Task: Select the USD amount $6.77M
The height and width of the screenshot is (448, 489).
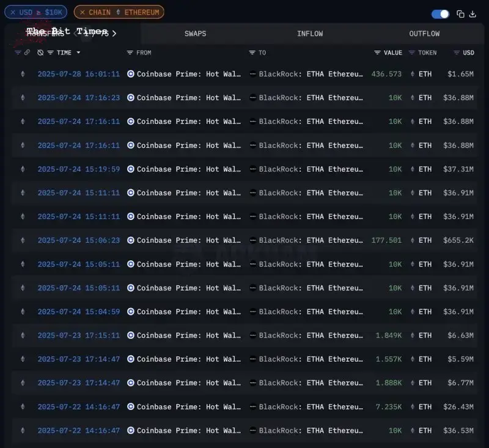Action: point(461,383)
